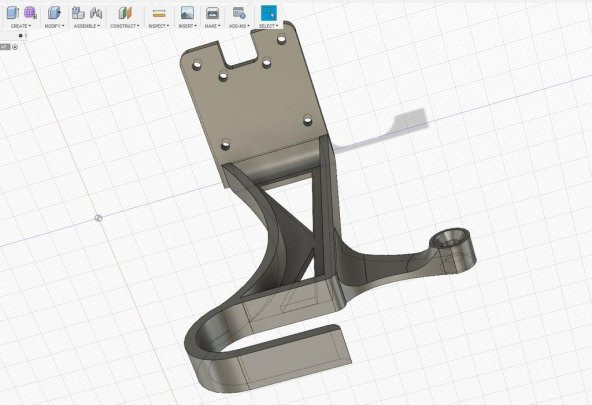Click the Insert image icon

click(x=187, y=12)
